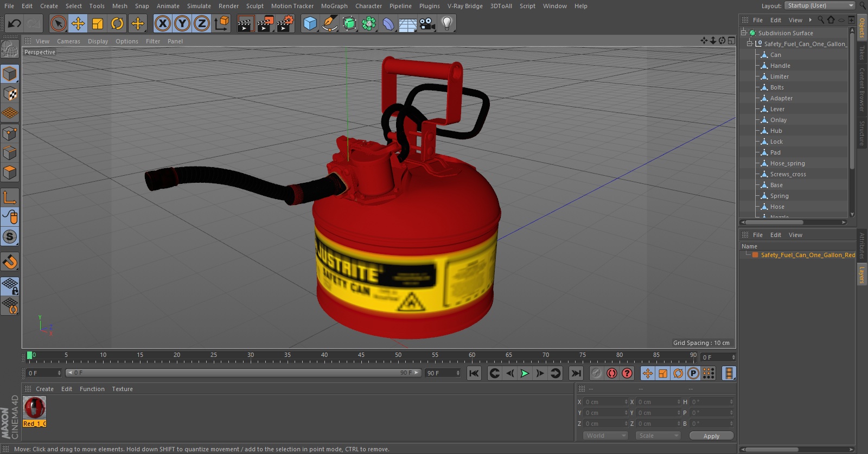Switch to Model mode cube icon
The height and width of the screenshot is (454, 868).
coord(10,74)
